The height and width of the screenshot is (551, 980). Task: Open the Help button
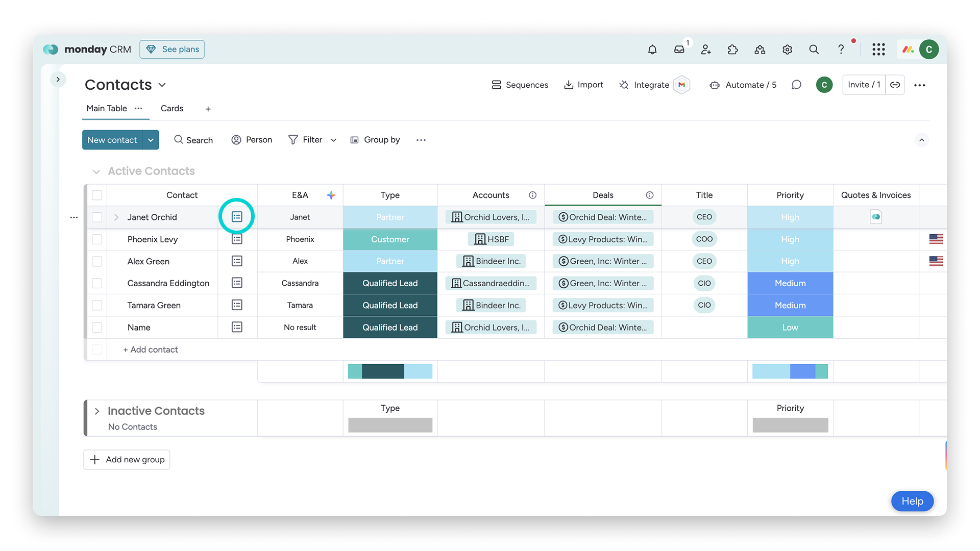912,501
